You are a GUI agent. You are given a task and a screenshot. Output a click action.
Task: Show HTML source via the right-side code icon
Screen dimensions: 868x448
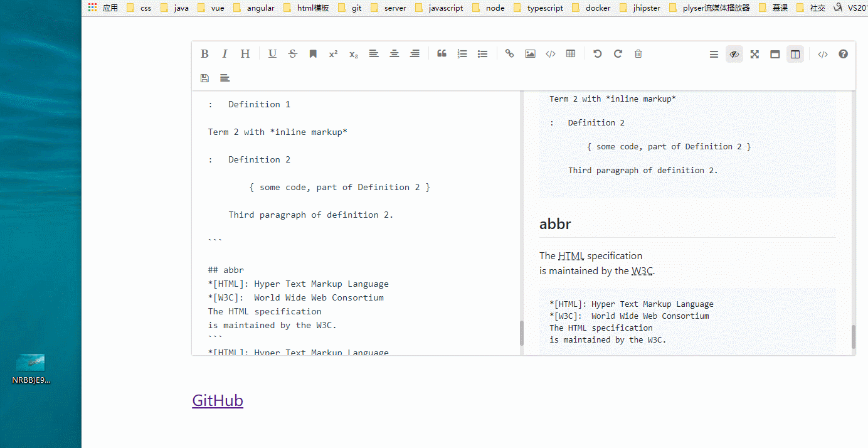click(x=823, y=55)
